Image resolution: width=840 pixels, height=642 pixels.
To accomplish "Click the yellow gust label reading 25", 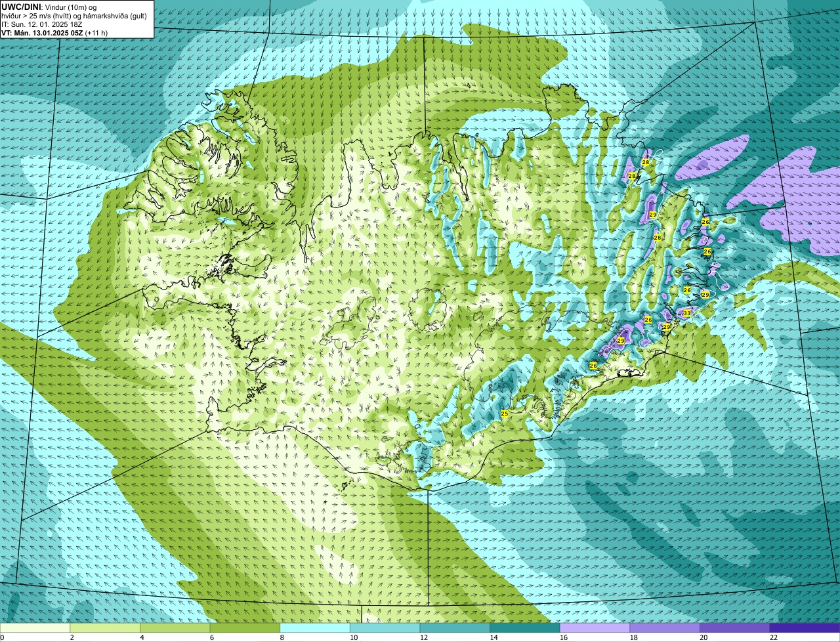I will coord(505,414).
